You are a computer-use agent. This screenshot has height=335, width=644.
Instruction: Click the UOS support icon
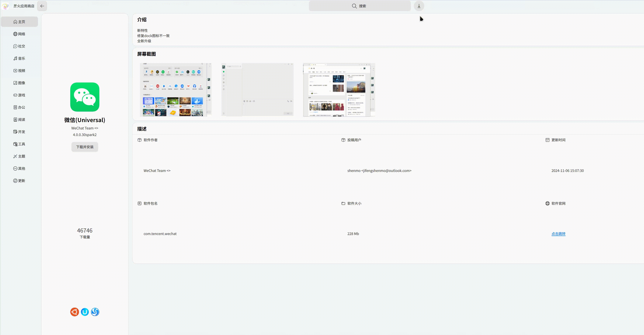pyautogui.click(x=85, y=312)
